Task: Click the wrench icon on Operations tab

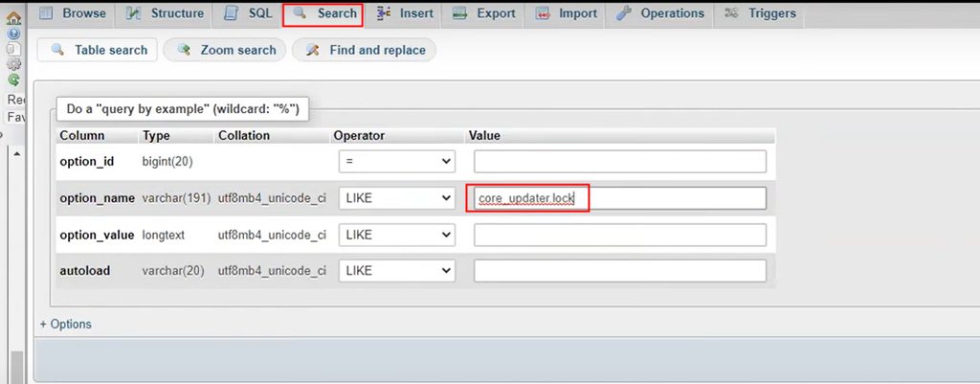Action: click(624, 13)
